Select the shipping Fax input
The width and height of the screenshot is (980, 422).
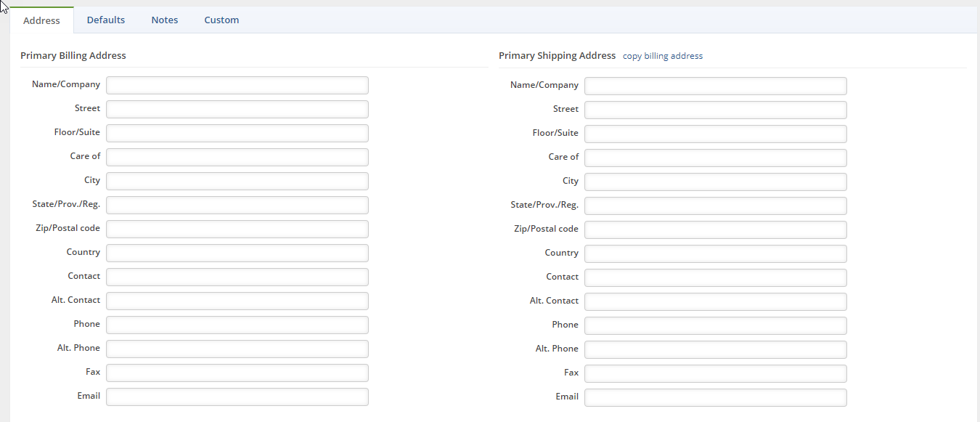click(716, 373)
